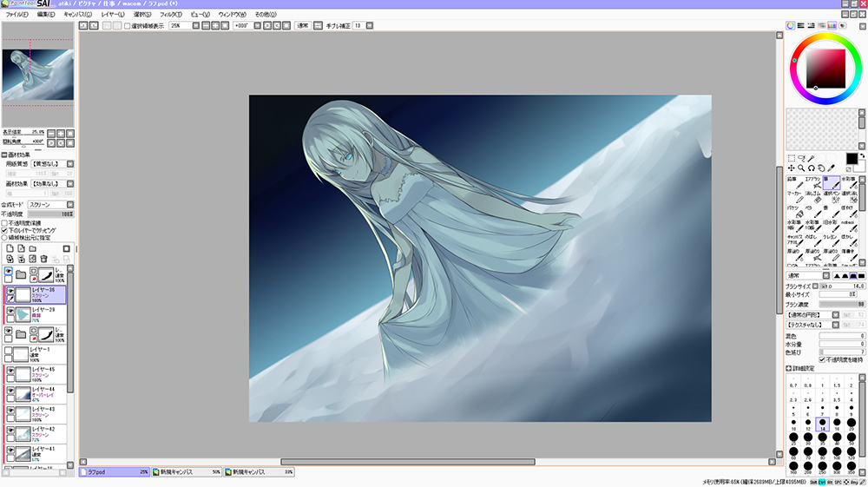Toggle 不透明度を維持 checkbox in brush settings
The image size is (868, 487).
tap(822, 359)
